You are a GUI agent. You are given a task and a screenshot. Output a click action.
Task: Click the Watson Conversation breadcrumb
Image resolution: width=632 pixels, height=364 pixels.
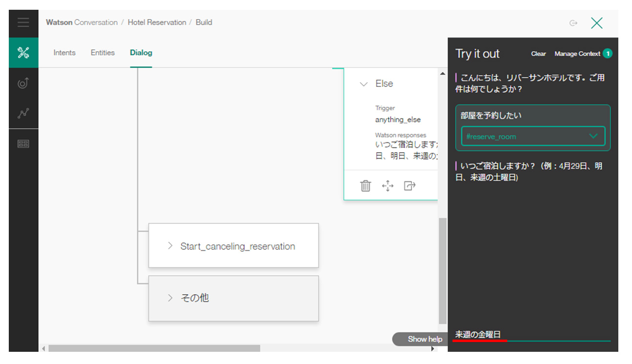82,22
